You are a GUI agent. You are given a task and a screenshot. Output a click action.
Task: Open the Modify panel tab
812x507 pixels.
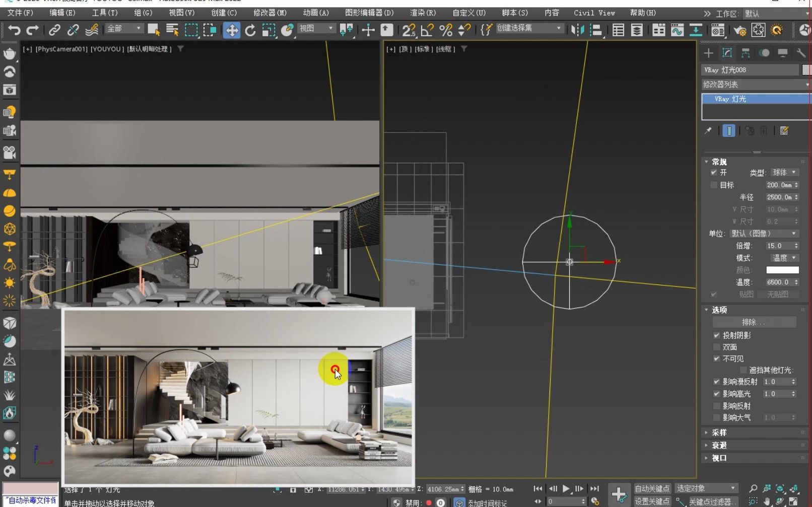pos(727,53)
